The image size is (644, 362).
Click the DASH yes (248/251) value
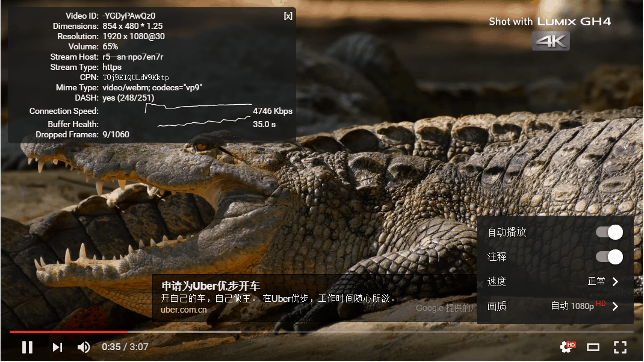(128, 98)
